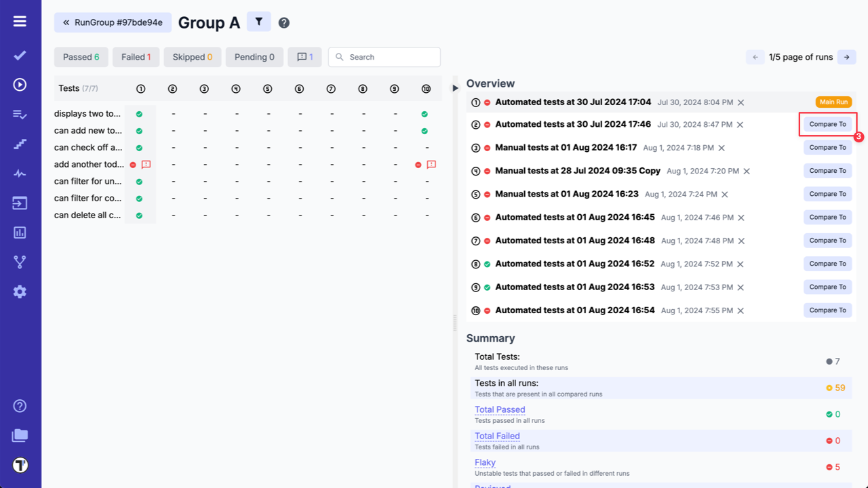Click Compare To for run number two
The width and height of the screenshot is (868, 488).
(827, 124)
